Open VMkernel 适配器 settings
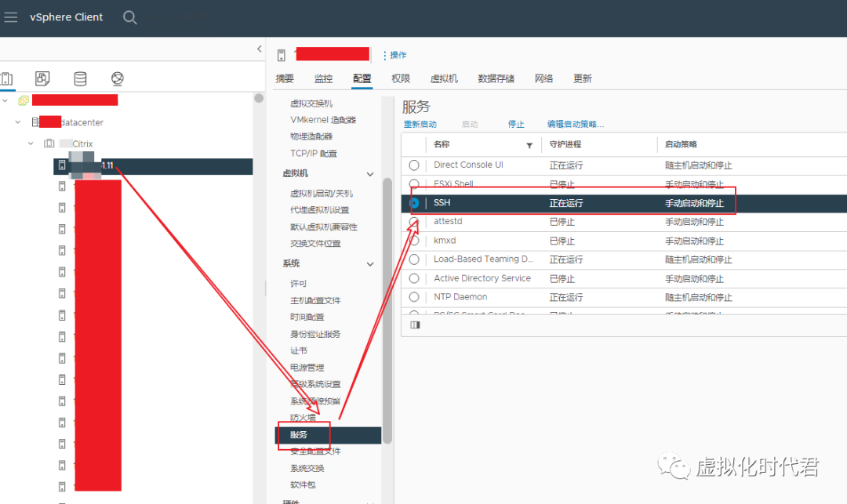Viewport: 847px width, 504px height. (323, 120)
